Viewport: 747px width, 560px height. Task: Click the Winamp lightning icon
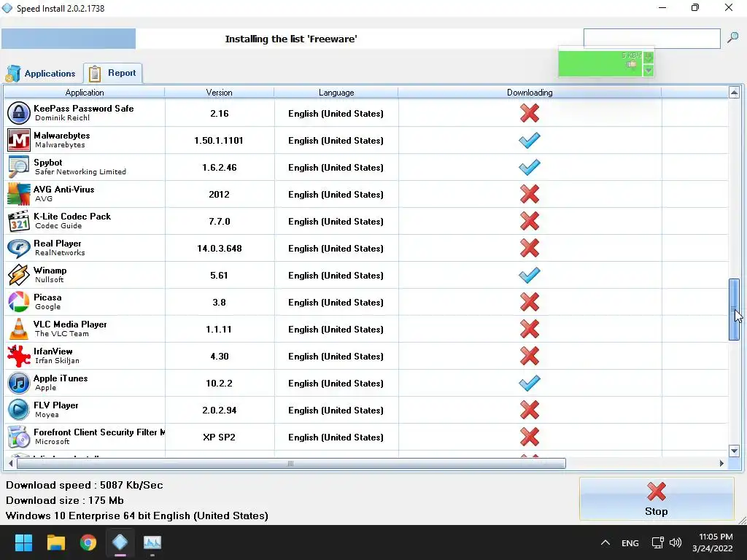(x=18, y=275)
